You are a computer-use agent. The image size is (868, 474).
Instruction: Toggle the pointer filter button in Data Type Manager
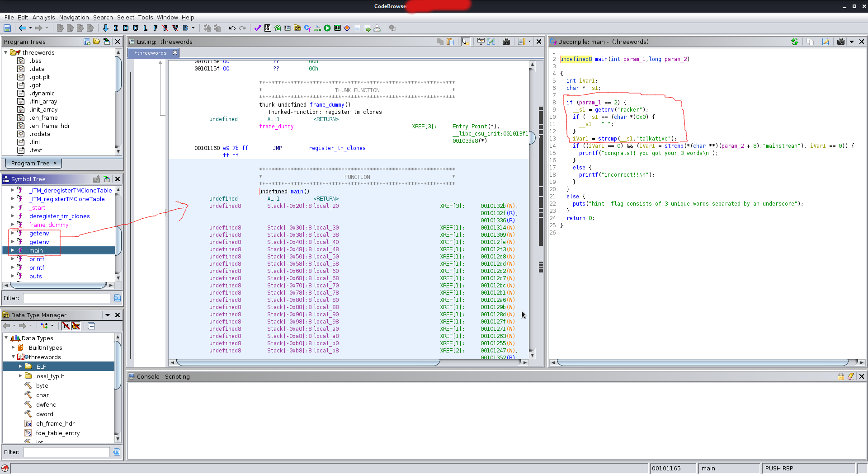(76, 326)
